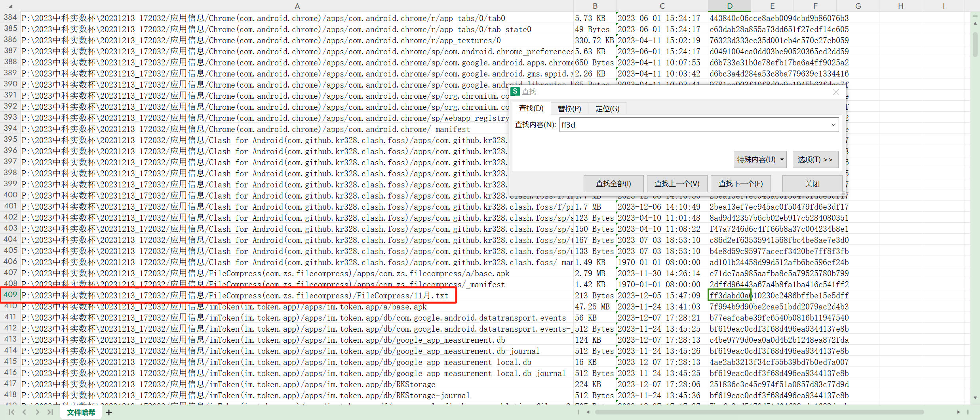Close the 查找 dialog with X
Viewport: 980px width, 420px height.
coord(836,92)
